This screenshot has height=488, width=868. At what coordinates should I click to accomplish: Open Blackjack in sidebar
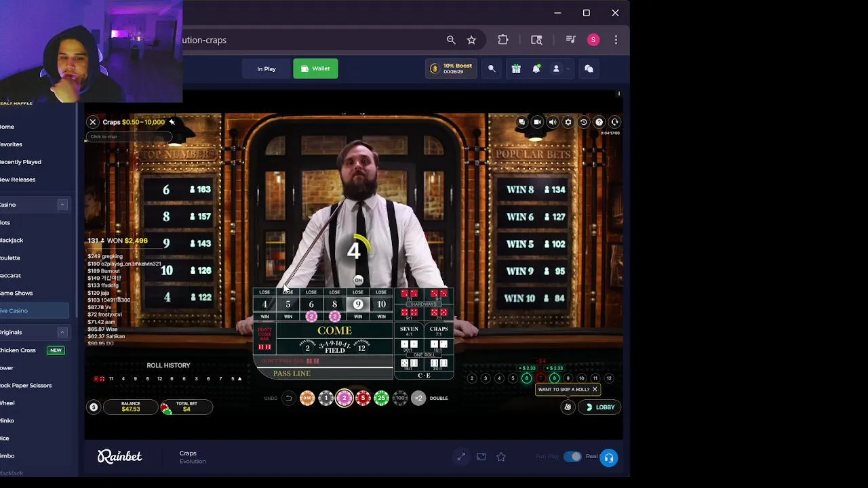pyautogui.click(x=12, y=240)
